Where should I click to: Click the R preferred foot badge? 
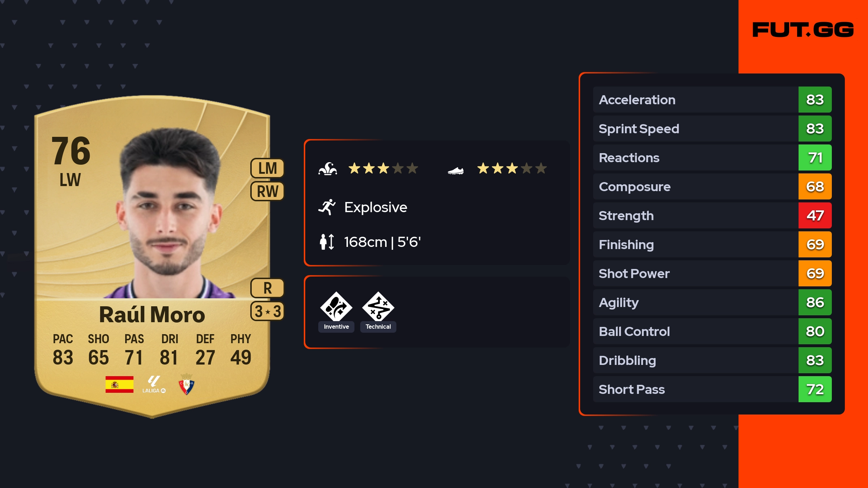coord(268,288)
